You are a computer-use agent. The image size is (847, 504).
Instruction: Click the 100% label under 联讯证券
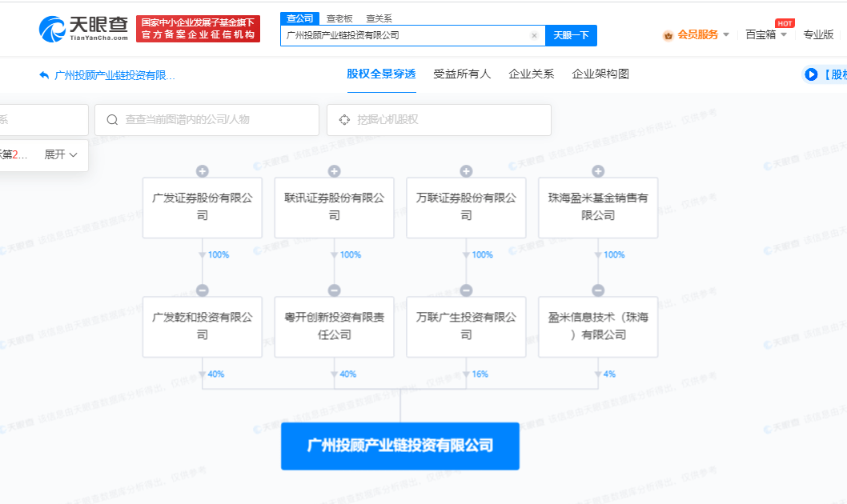[351, 254]
